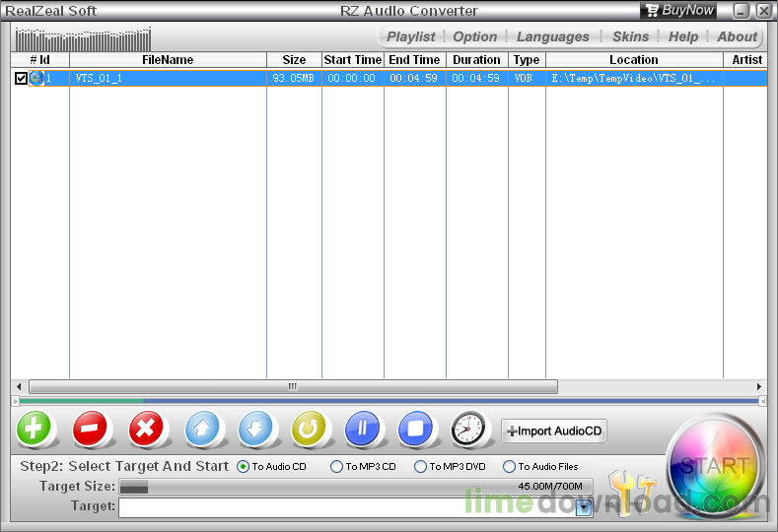
Task: Open the Playlist menu
Action: tap(410, 36)
